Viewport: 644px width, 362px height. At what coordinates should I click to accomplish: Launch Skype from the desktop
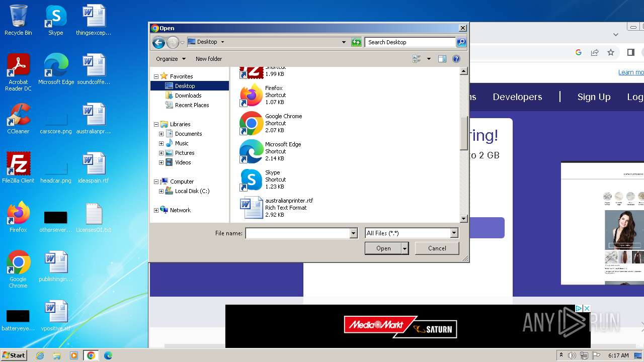coord(55,21)
